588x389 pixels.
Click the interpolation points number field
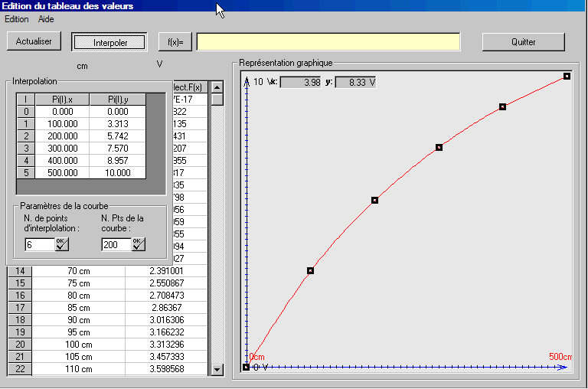[x=40, y=244]
